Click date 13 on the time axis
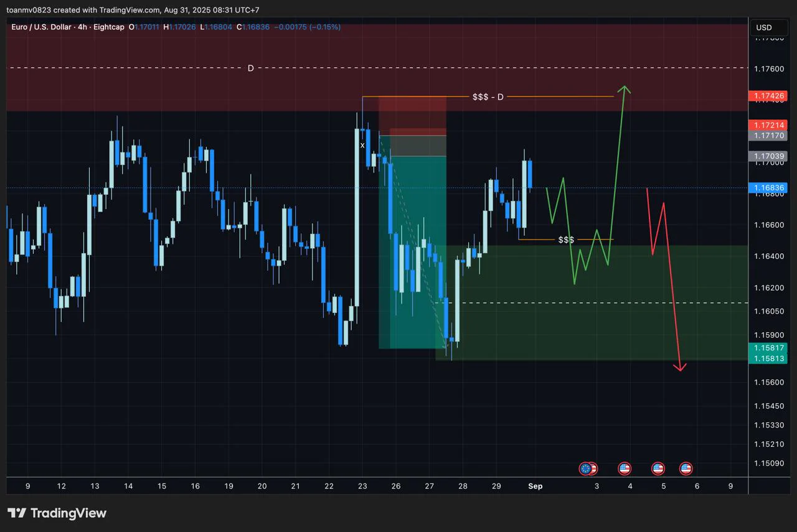797x532 pixels. 95,486
